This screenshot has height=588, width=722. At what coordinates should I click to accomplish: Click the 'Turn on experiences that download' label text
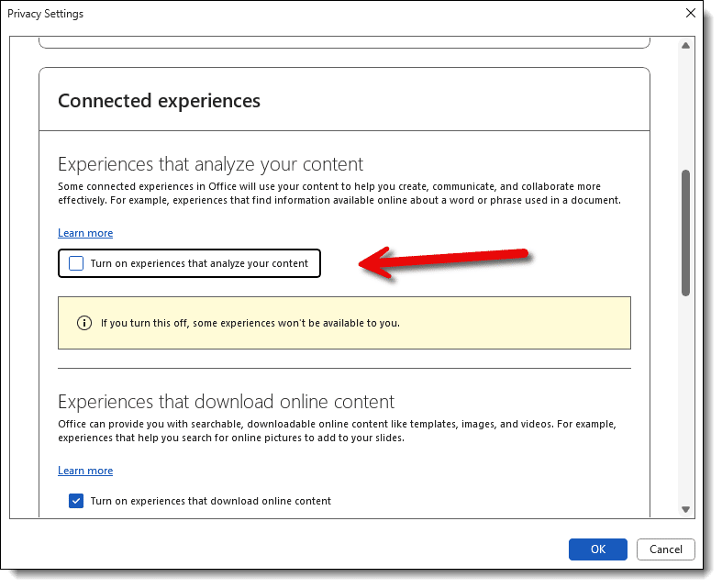point(210,501)
